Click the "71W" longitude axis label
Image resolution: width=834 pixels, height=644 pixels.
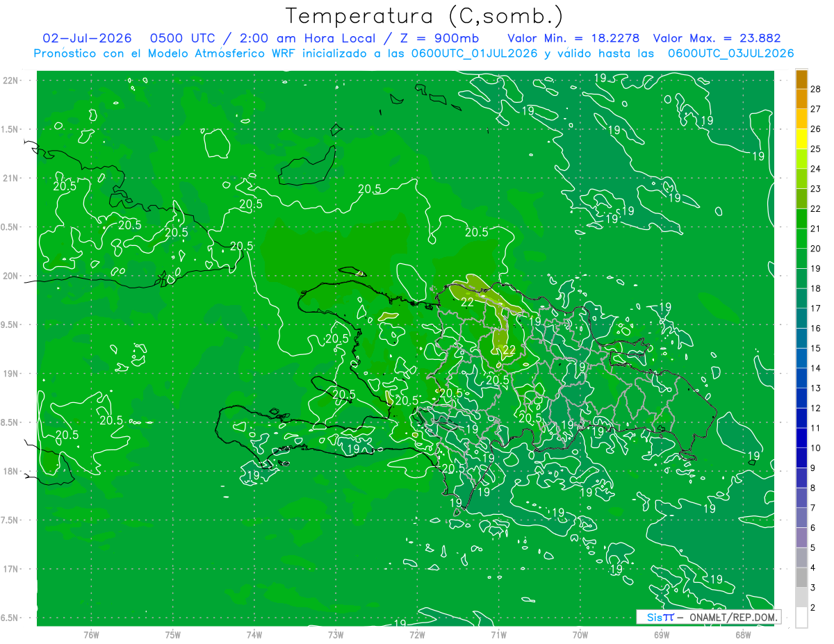498,635
